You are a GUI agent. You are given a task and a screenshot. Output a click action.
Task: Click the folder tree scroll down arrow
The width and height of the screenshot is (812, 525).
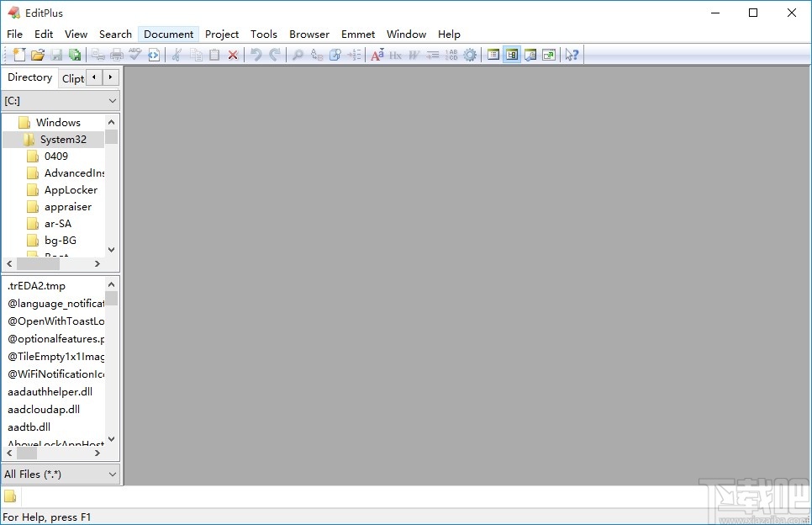click(x=111, y=250)
